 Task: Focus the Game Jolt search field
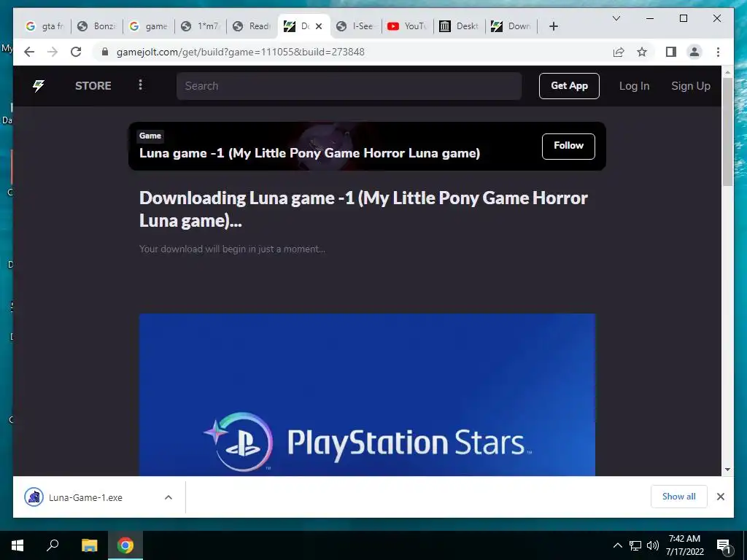(349, 86)
